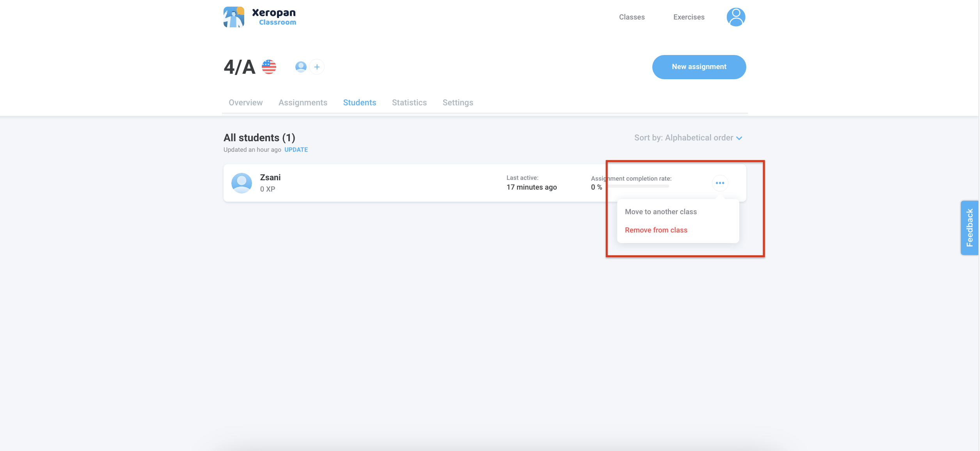Open the user profile avatar menu
Viewport: 980px width, 451px height.
736,17
